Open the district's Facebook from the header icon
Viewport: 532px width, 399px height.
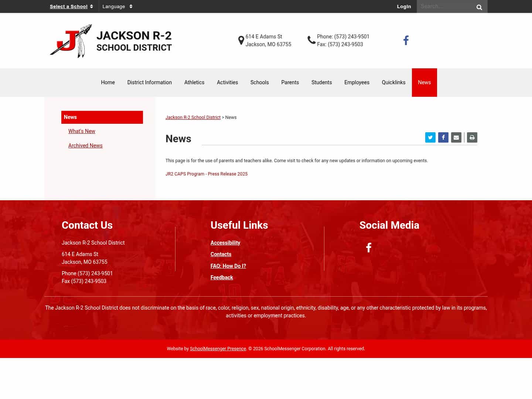coord(406,40)
